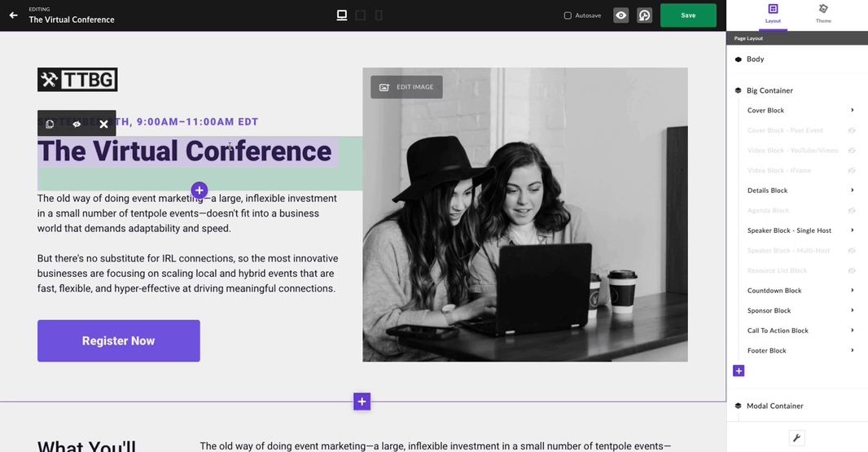The height and width of the screenshot is (452, 868).
Task: Select Countdown Block label in layout list
Action: pyautogui.click(x=774, y=290)
